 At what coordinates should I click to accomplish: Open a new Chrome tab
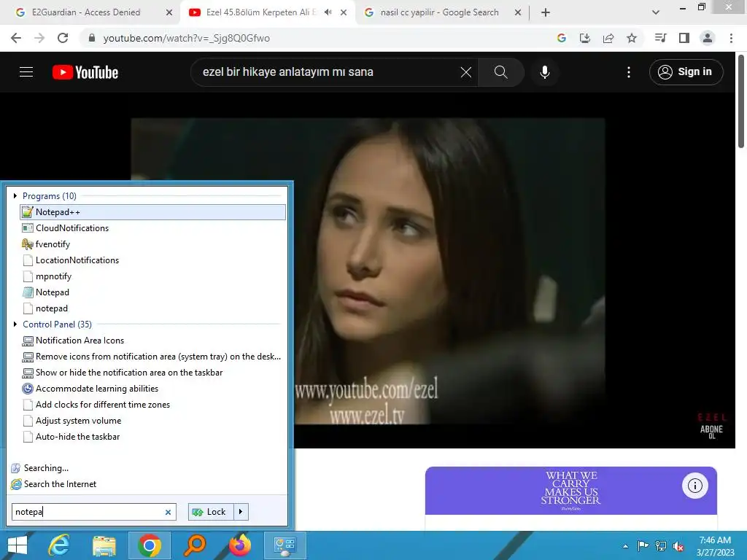coord(546,12)
